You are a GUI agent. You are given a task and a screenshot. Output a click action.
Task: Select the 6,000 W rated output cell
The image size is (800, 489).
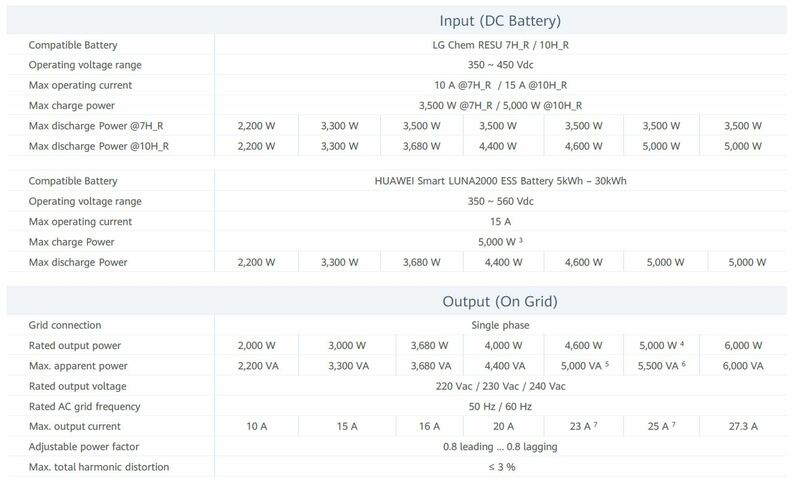pos(741,346)
